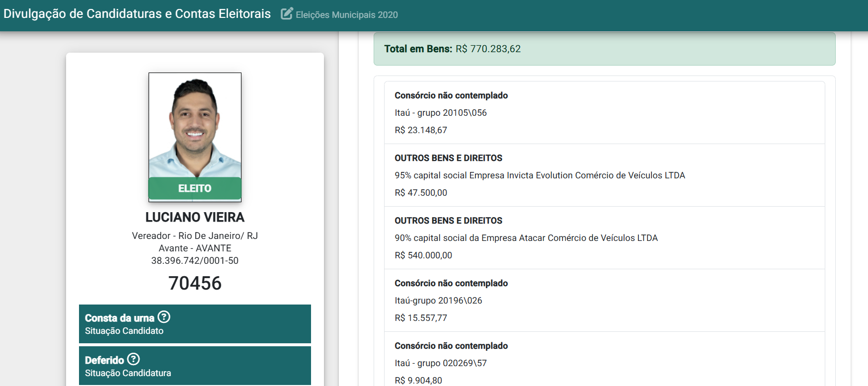Click 90% capital social Atacar Comércio entry

(x=526, y=238)
